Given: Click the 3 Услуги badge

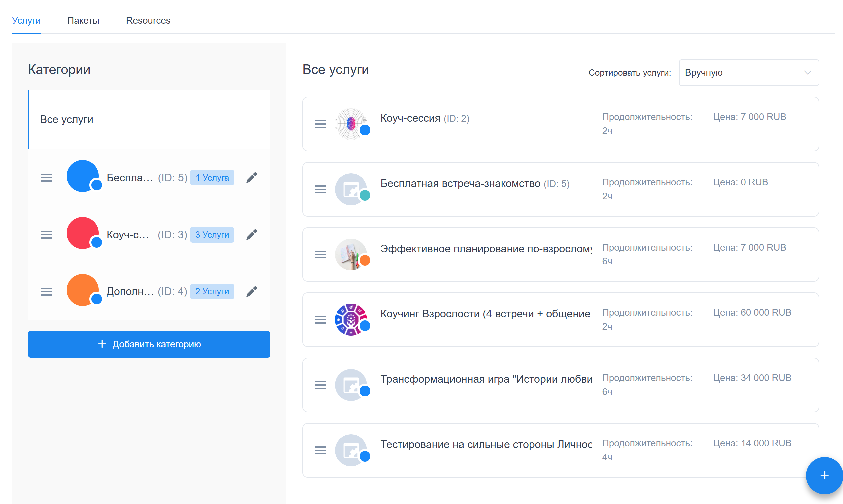Looking at the screenshot, I should pos(212,234).
